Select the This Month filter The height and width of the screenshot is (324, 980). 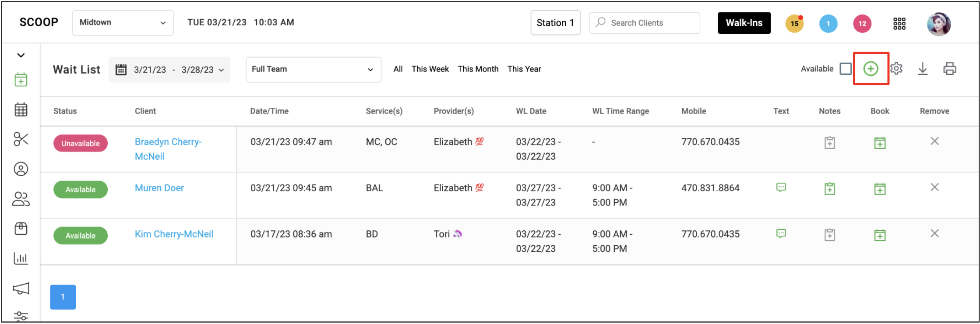pyautogui.click(x=478, y=69)
